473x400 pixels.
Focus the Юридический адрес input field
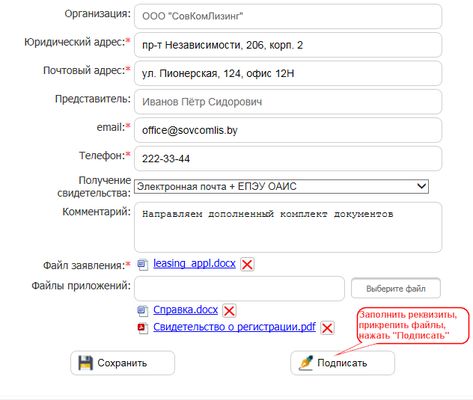[x=288, y=45]
